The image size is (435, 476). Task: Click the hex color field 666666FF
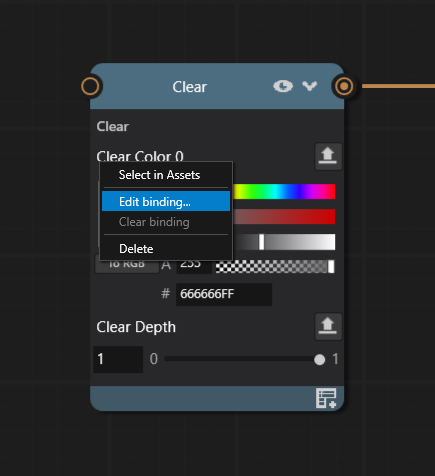pos(224,294)
